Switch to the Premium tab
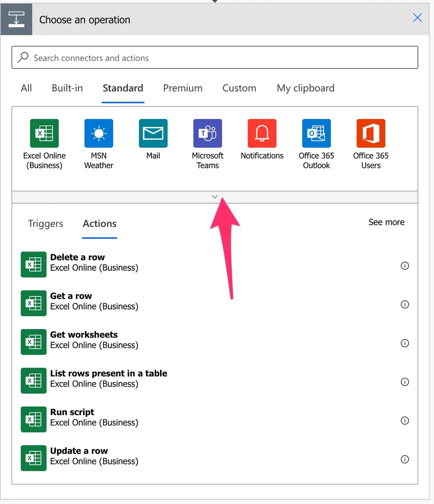 [x=183, y=88]
